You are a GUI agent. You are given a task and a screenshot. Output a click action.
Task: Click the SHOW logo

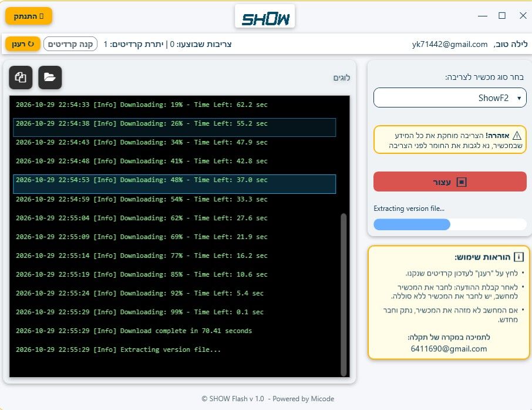[x=265, y=16]
